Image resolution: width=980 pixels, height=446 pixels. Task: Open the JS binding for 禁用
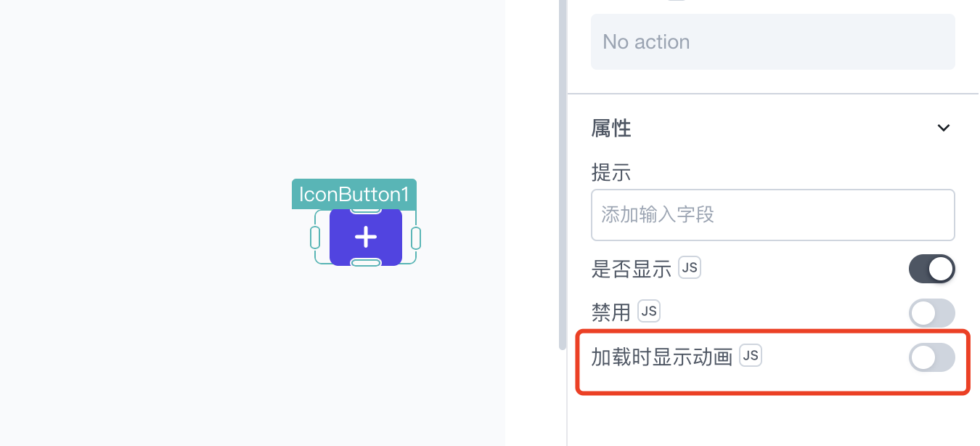click(x=649, y=312)
